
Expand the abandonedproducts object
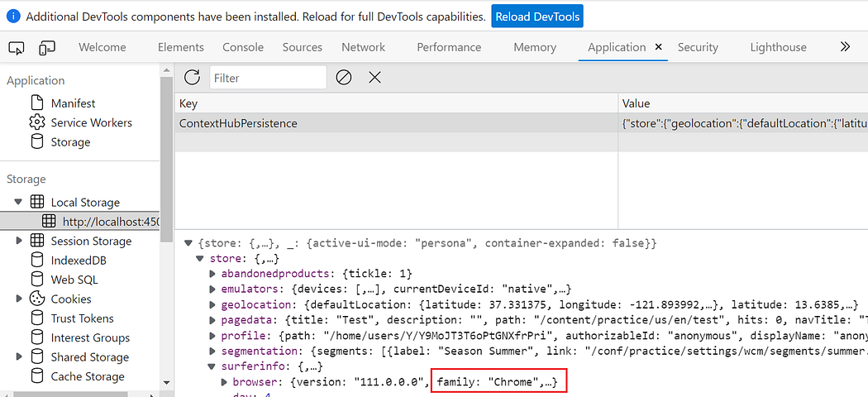click(212, 274)
